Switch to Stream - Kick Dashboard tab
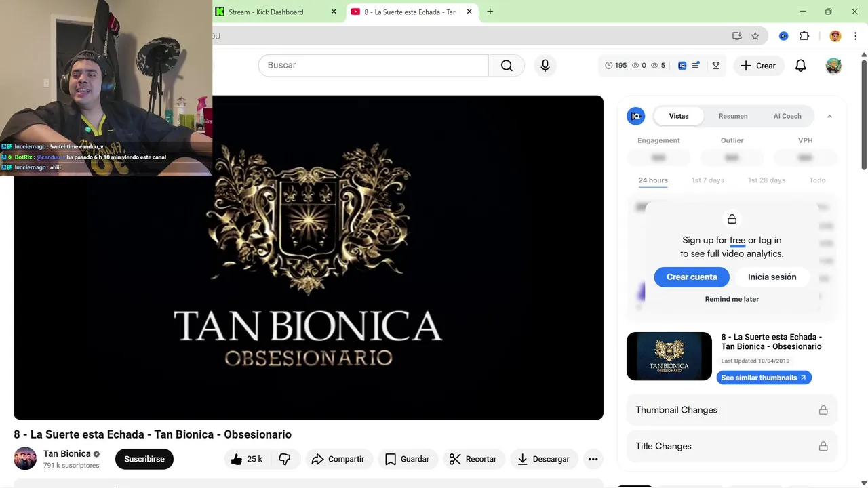The width and height of the screenshot is (868, 488). pyautogui.click(x=276, y=12)
